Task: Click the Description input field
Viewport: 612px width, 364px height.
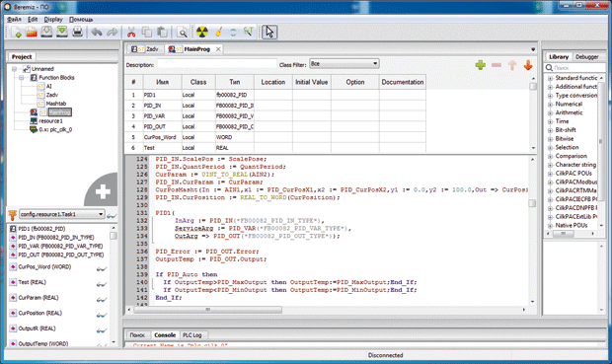Action: tap(216, 64)
